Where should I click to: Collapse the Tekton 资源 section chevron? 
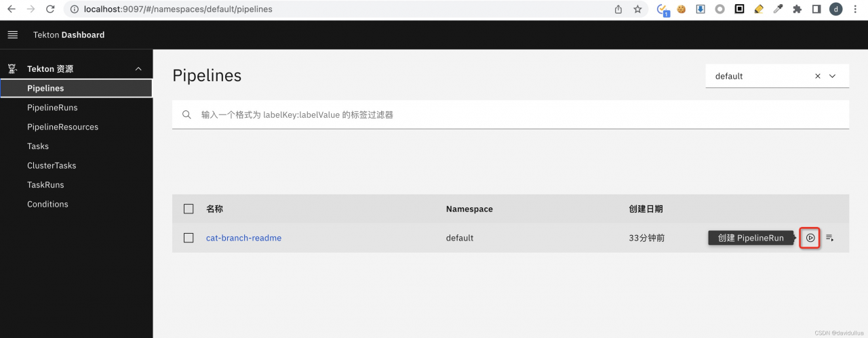click(138, 69)
